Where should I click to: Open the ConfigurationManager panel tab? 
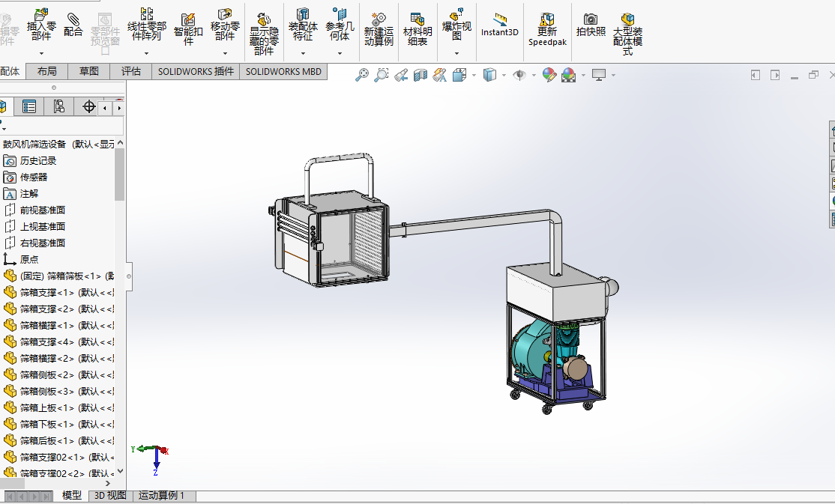click(58, 107)
